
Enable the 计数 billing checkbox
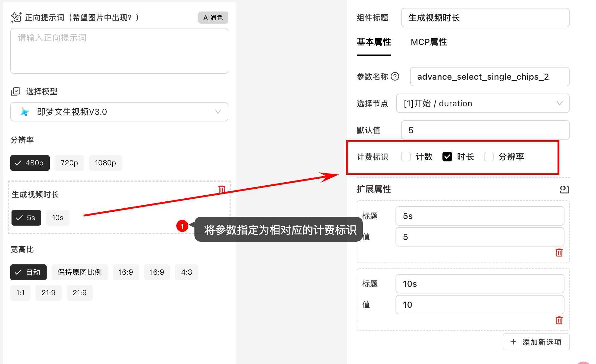(406, 157)
